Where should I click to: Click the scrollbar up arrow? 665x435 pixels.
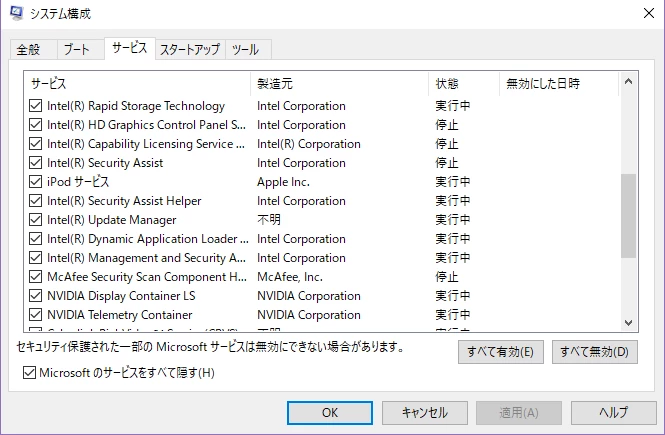click(629, 81)
